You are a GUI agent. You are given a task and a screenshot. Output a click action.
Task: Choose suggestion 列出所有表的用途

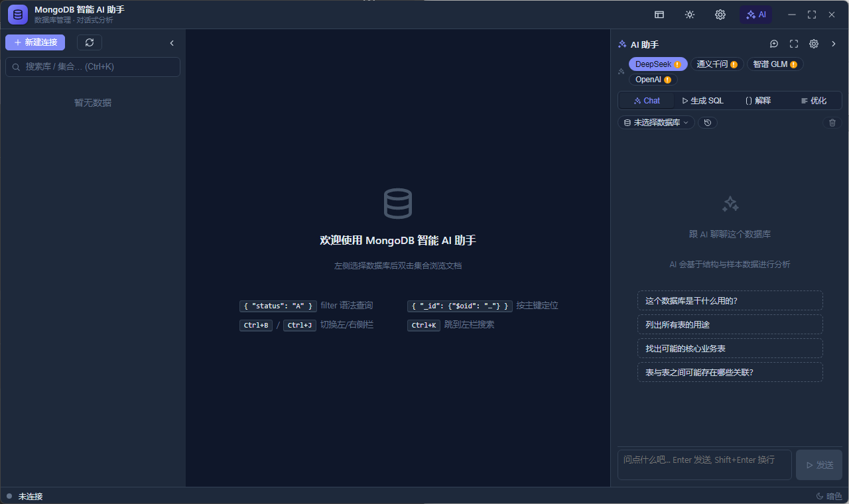click(x=730, y=324)
